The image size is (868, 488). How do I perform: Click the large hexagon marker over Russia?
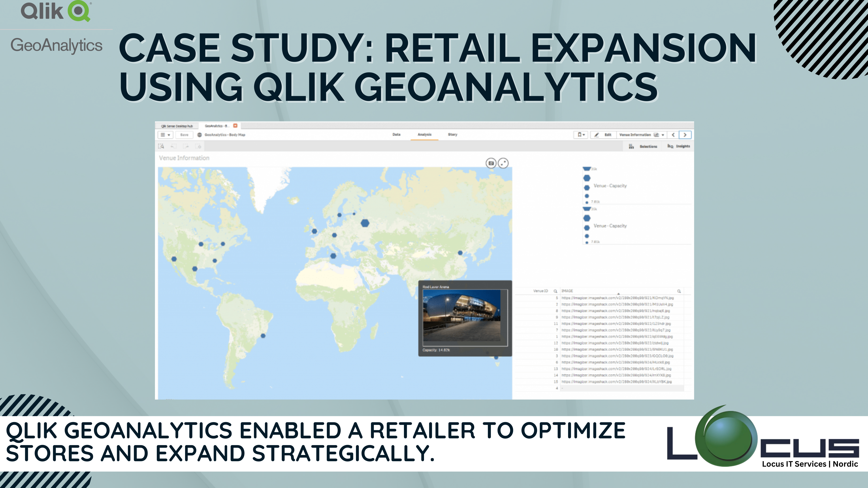click(x=365, y=223)
